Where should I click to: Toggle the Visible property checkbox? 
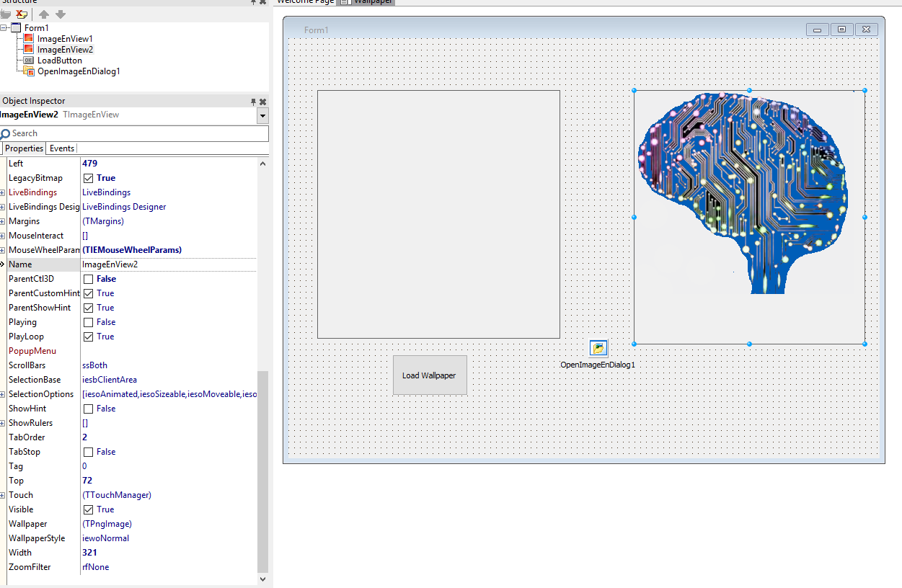click(x=88, y=509)
